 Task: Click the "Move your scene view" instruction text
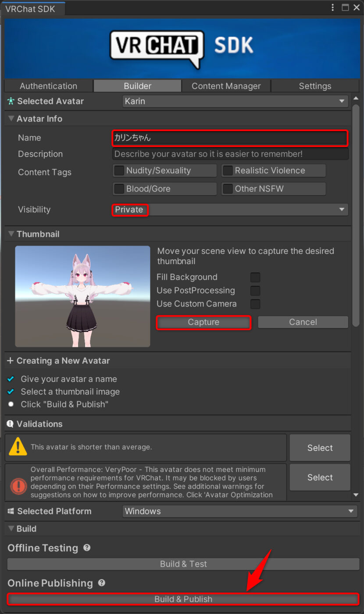pos(246,256)
